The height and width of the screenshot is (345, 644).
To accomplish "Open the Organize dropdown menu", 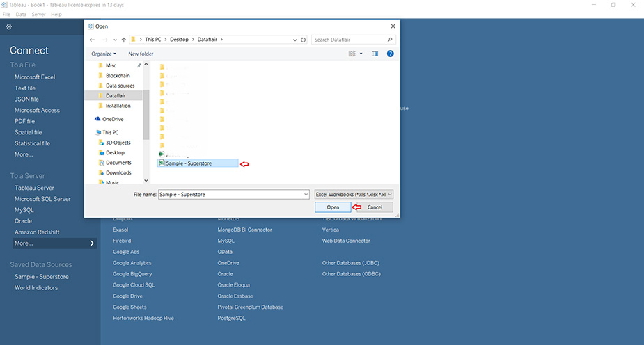I will [104, 54].
